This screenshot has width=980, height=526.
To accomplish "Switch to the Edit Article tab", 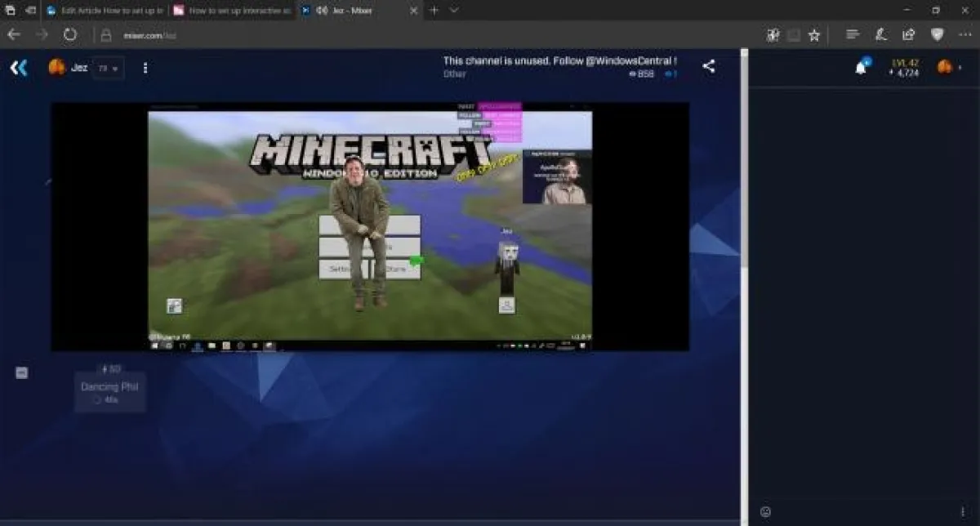I will pos(105,11).
